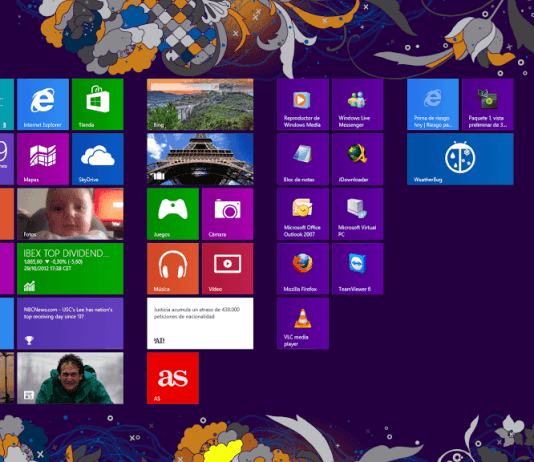534x462 pixels.
Task: Open Windows Live Messenger tile
Action: point(358,104)
